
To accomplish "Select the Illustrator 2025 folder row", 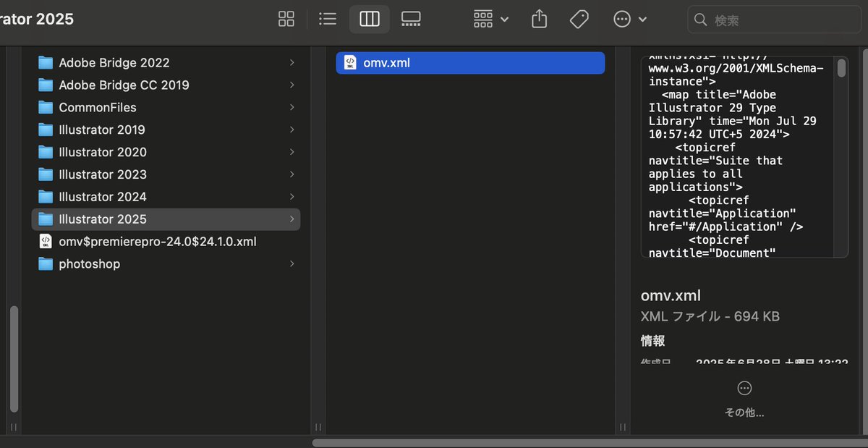I will pyautogui.click(x=166, y=219).
